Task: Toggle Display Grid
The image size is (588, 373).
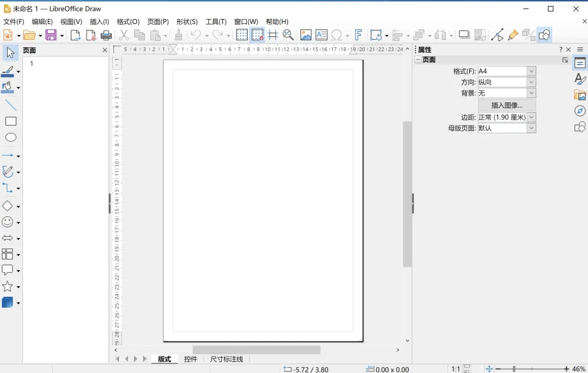Action: coord(242,35)
